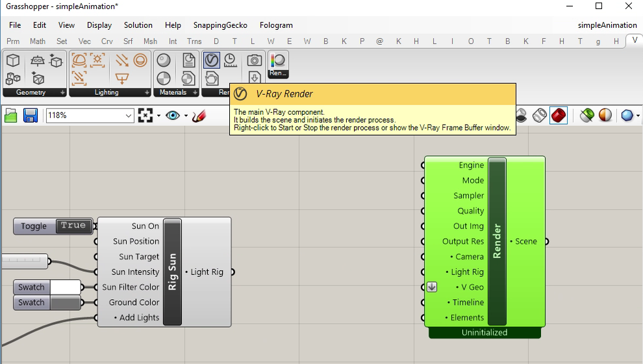Select the V-Ray Render component icon
The image size is (643, 364).
click(x=212, y=60)
